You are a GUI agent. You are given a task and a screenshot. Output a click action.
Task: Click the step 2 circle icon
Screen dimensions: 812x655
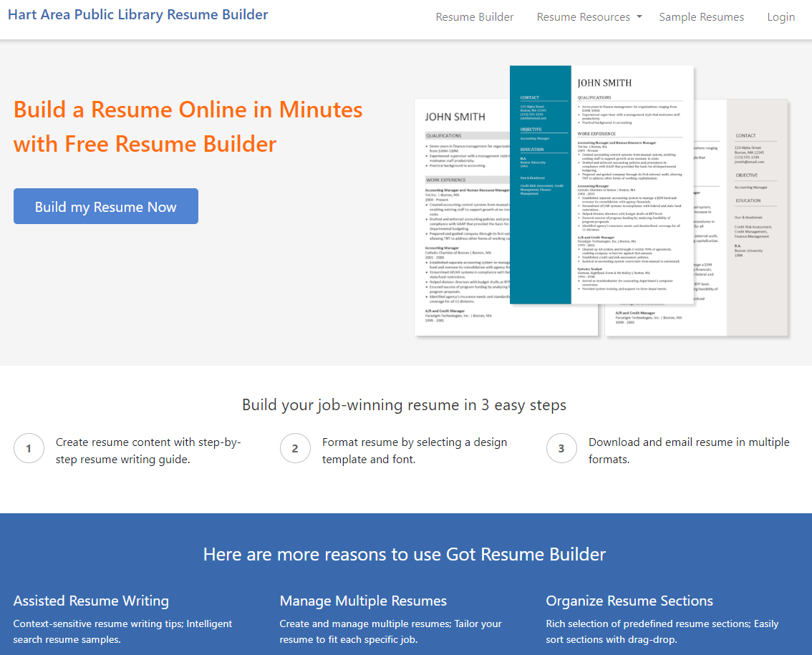click(x=295, y=449)
